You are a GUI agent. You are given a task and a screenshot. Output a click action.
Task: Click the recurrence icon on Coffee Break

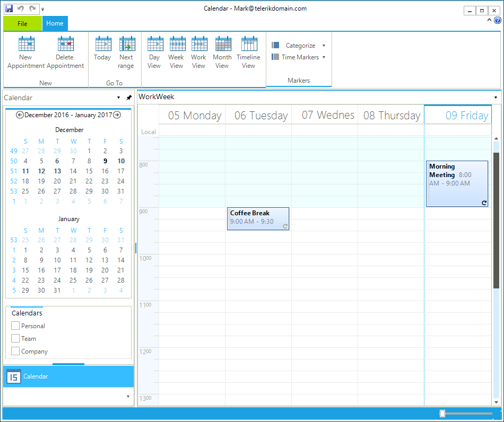pos(285,226)
